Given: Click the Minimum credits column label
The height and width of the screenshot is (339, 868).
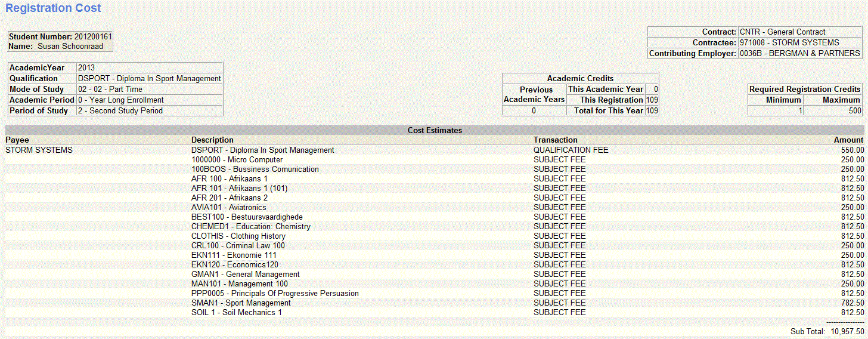Looking at the screenshot, I should point(783,100).
